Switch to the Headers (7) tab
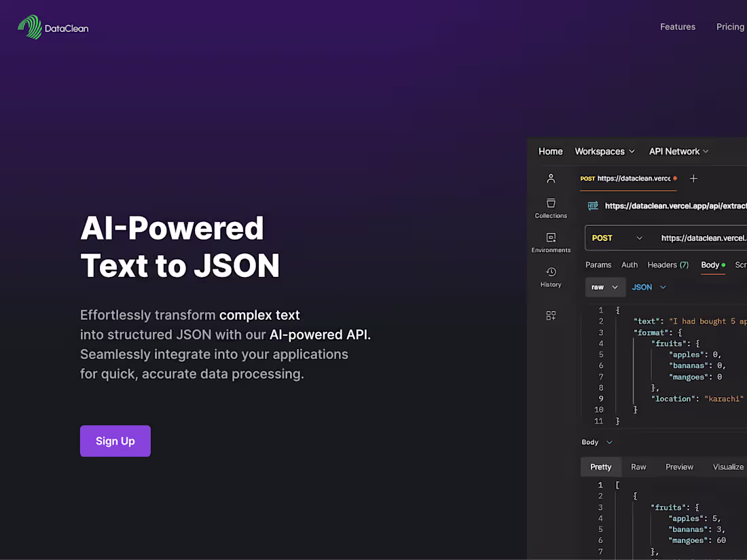Viewport: 747px width, 560px height. click(668, 265)
